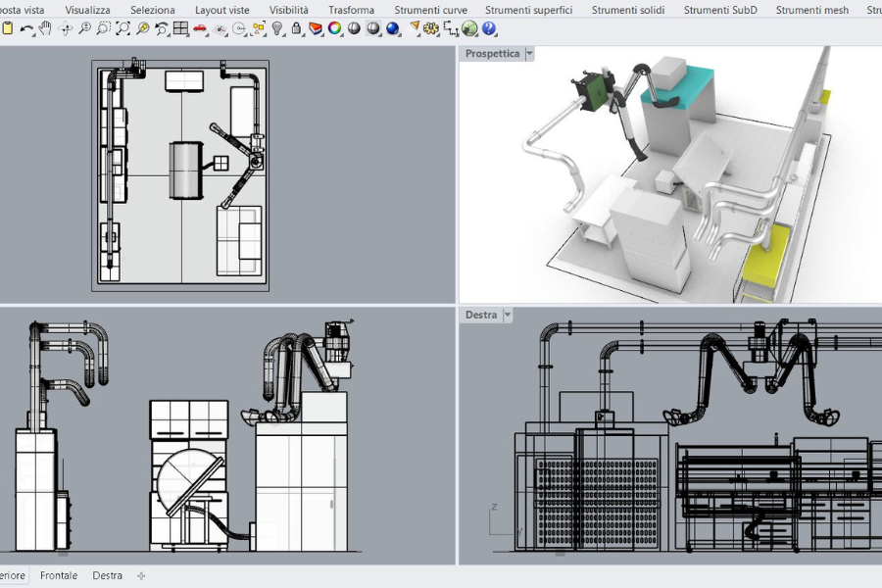Open the Layers panel icon
Viewport: 882px width, 588px height.
click(316, 28)
